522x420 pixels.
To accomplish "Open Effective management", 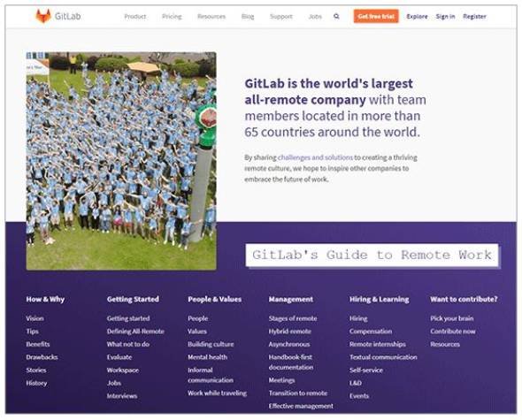I will click(x=301, y=407).
